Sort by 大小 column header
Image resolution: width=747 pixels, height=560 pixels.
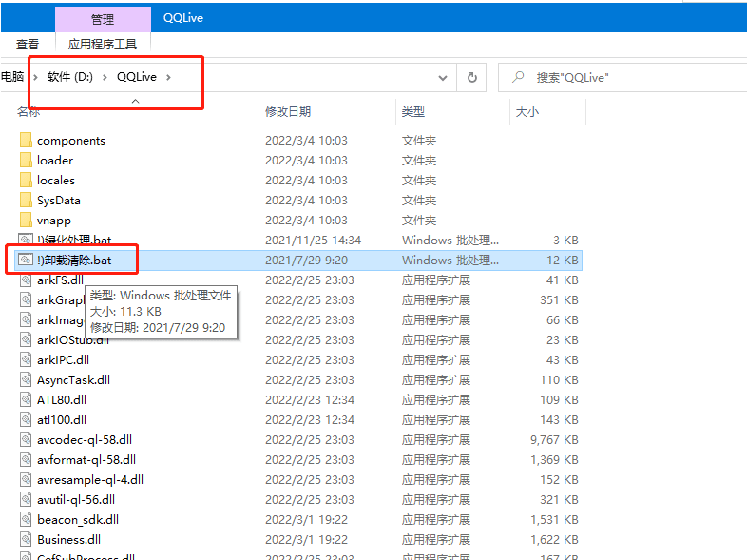tap(527, 112)
